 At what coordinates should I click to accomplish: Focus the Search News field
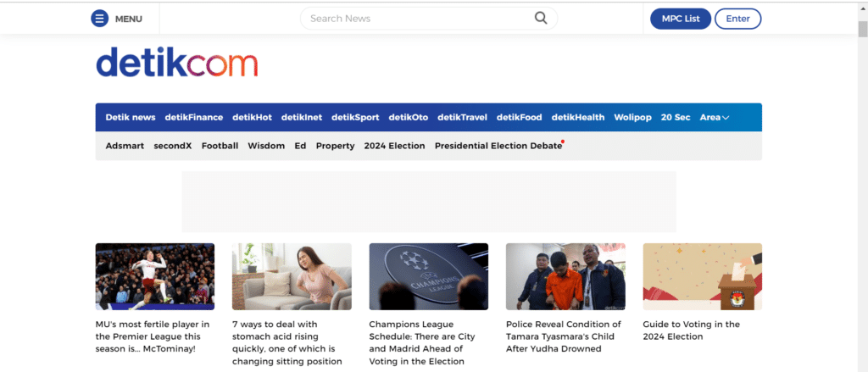point(428,19)
